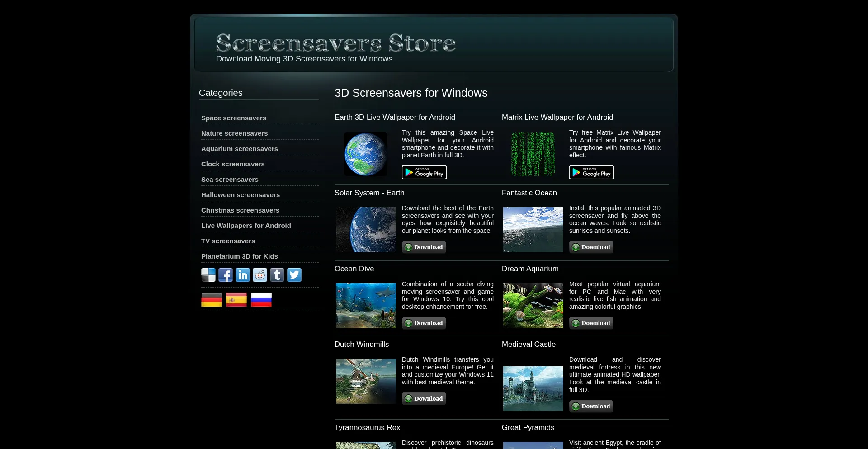
Task: Download the Dream Aquarium screensaver
Action: (x=591, y=323)
